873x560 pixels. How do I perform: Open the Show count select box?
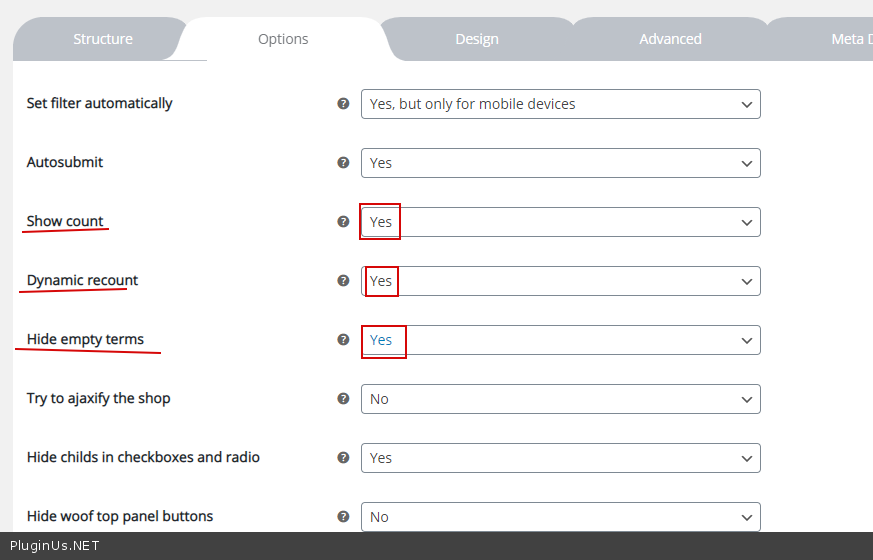[560, 222]
